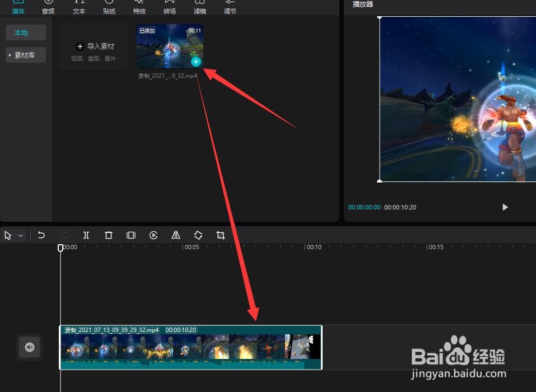This screenshot has width=536, height=392.
Task: Switch to the 特效 effects tab
Action: point(139,7)
